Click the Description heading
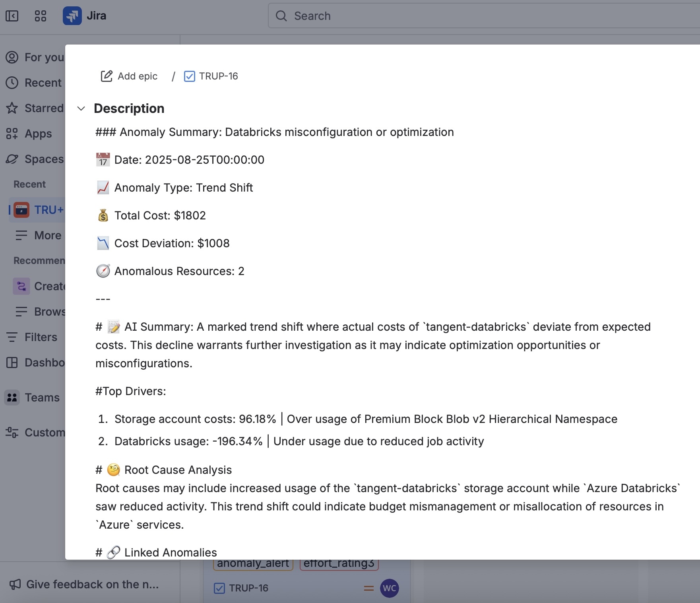This screenshot has height=603, width=700. point(129,109)
